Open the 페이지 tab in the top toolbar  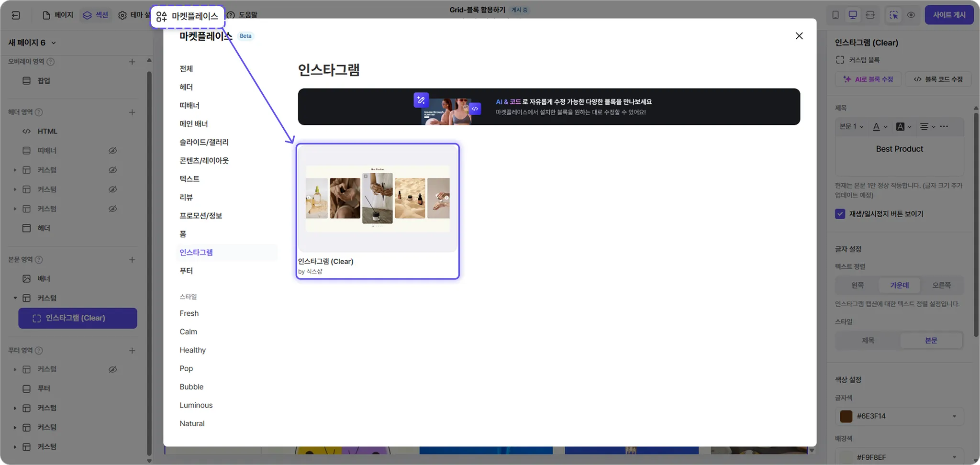(58, 15)
